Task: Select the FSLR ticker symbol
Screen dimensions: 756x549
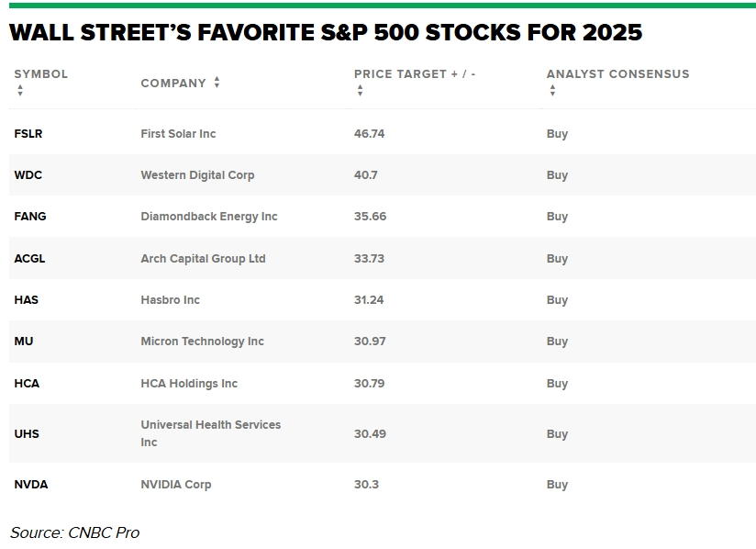Action: click(x=28, y=134)
